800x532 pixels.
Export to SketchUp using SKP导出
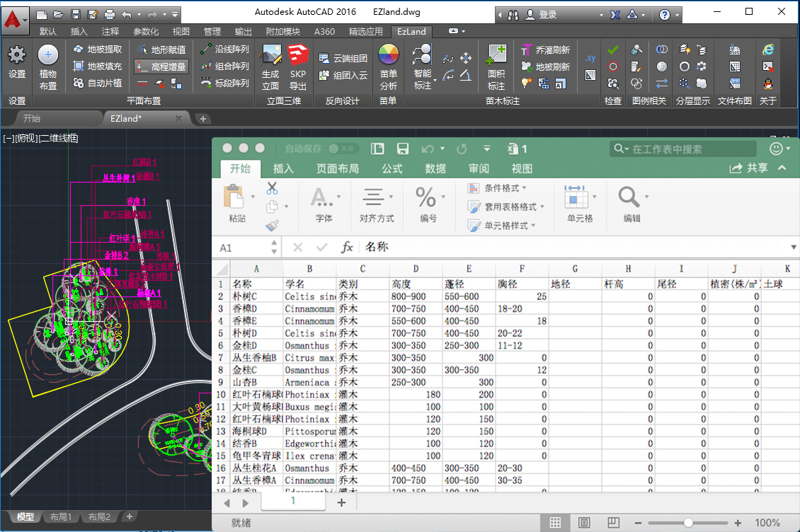(298, 66)
